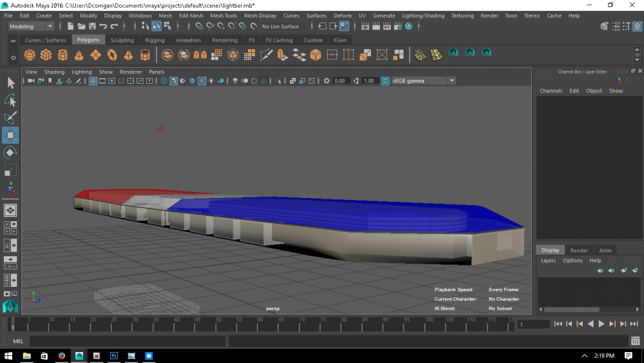Create a polygon torus from the shelf
The width and height of the screenshot is (644, 363).
coord(112,55)
